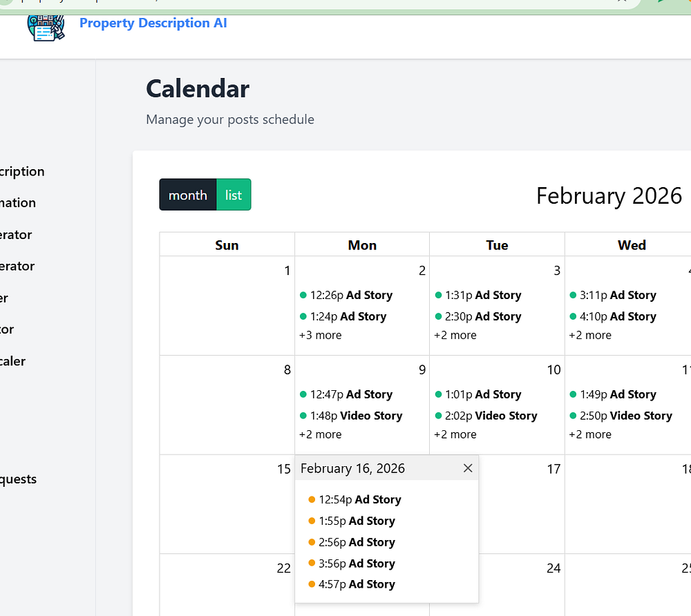Click the Wed column header
The image size is (691, 616).
632,245
